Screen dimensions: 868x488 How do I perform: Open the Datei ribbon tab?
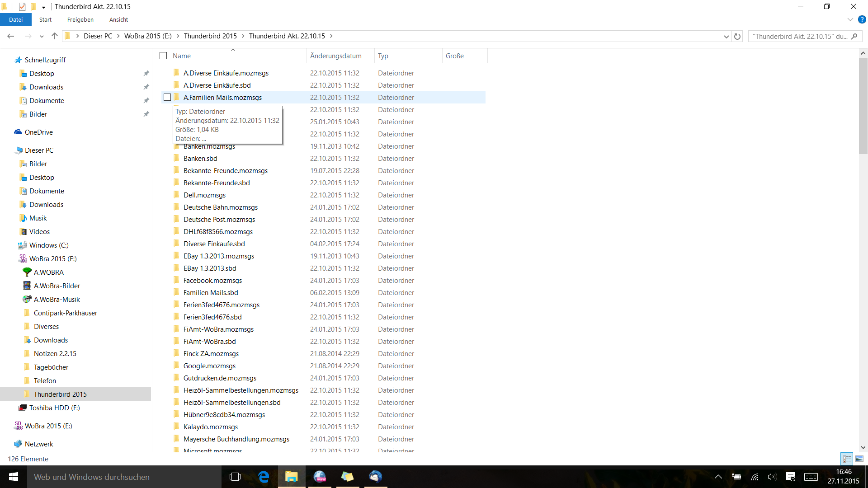pos(16,19)
